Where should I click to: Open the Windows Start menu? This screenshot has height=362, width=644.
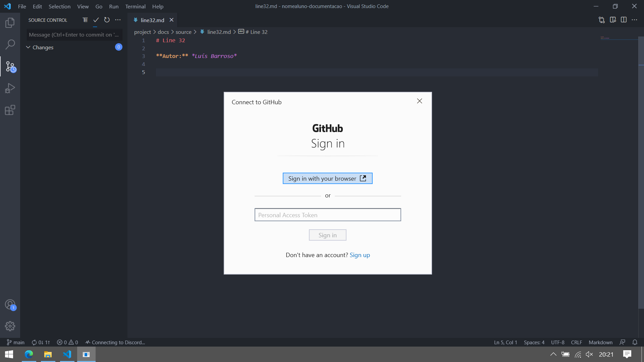pyautogui.click(x=9, y=354)
